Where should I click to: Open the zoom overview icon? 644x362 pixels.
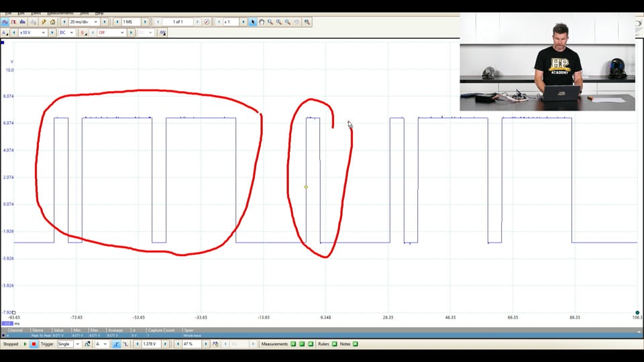point(307,21)
